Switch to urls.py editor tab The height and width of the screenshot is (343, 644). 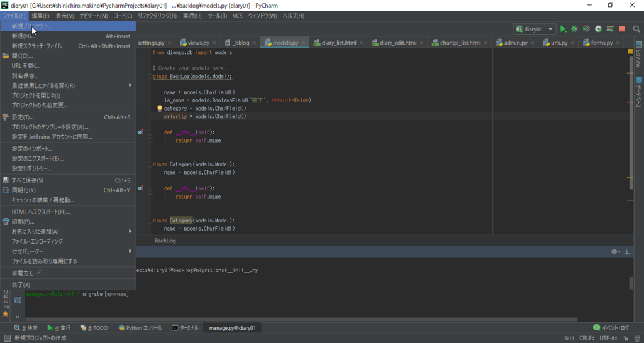[559, 43]
